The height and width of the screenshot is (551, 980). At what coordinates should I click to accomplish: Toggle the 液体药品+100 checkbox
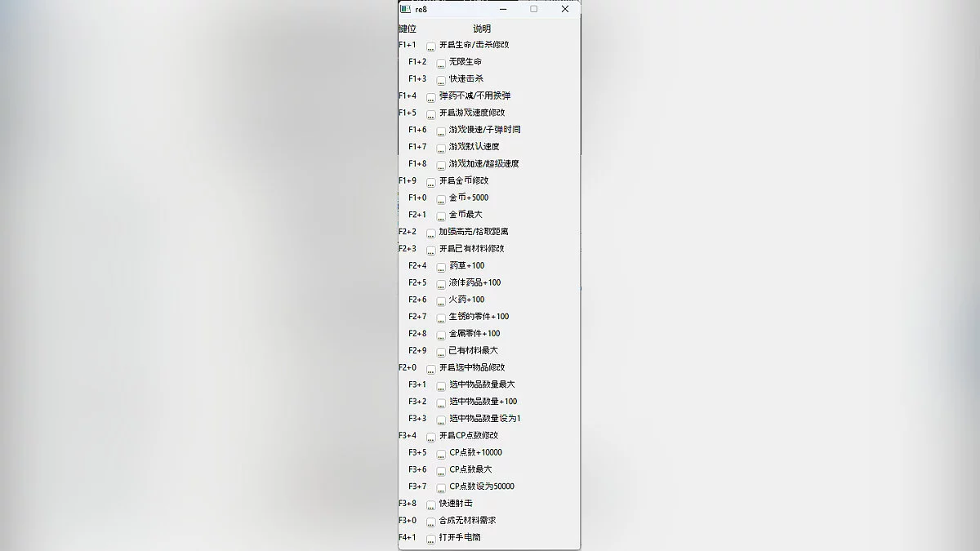click(441, 284)
